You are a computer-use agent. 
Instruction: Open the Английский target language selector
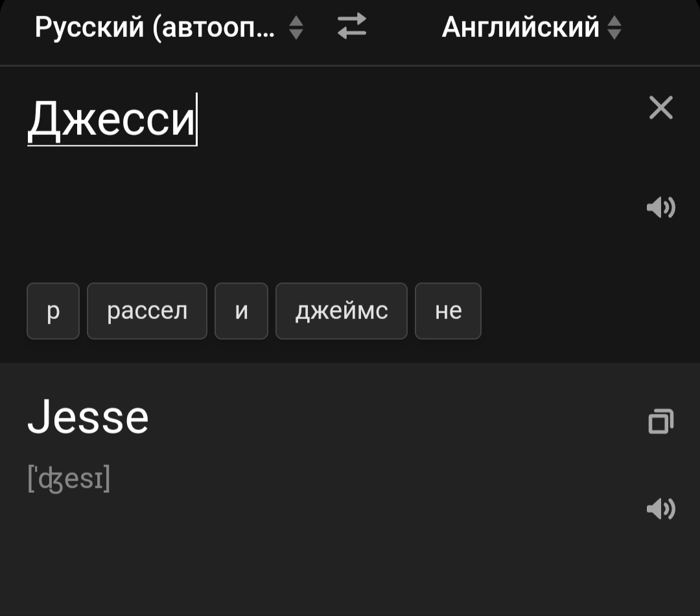click(520, 27)
